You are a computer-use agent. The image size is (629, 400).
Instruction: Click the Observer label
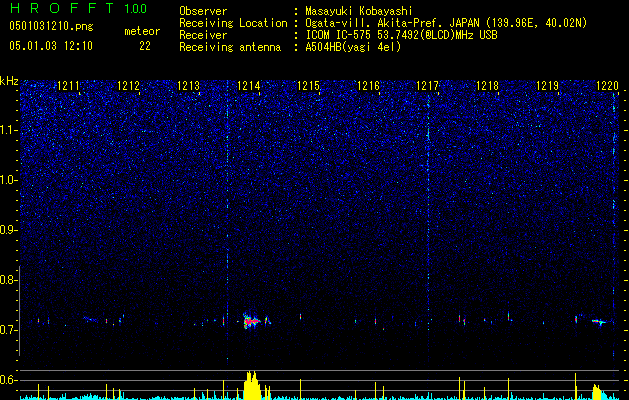pyautogui.click(x=203, y=11)
